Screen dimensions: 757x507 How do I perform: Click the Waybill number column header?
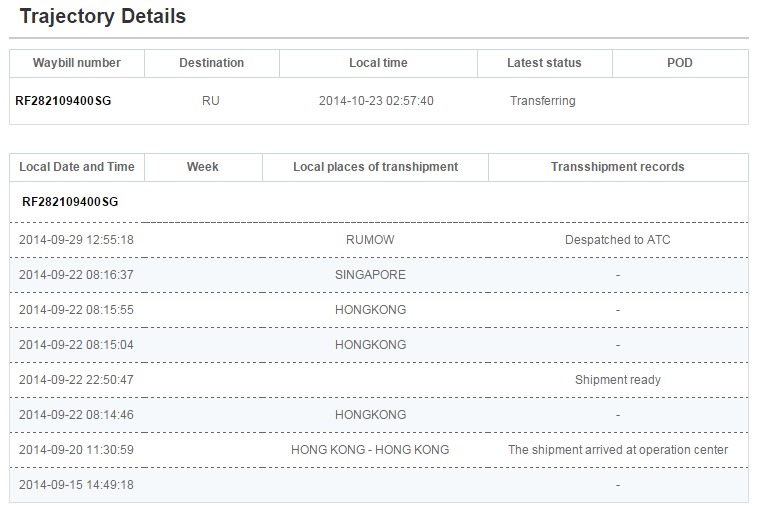point(77,63)
